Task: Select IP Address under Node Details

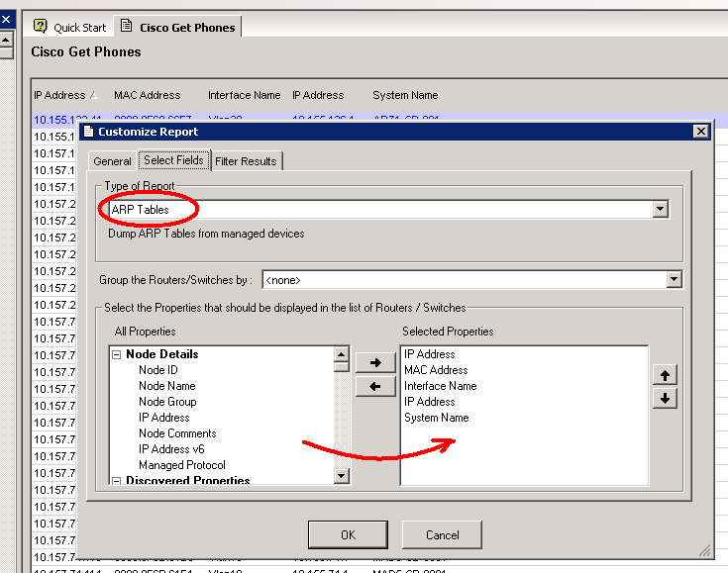Action: (x=163, y=417)
